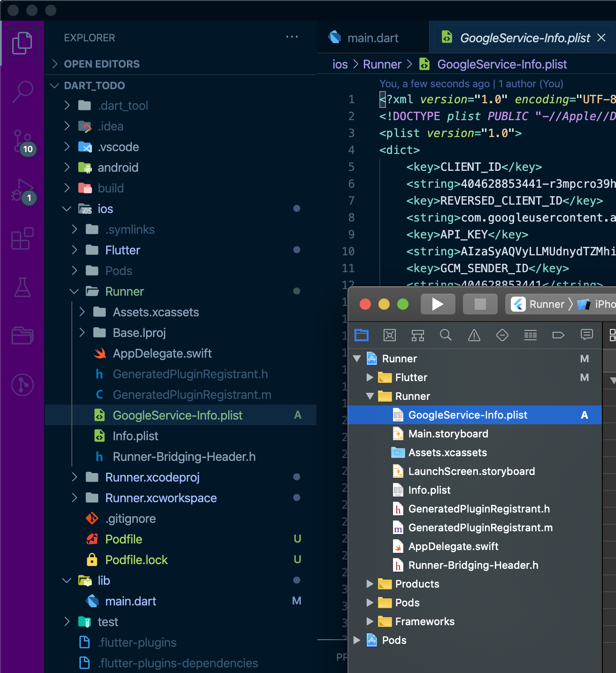Select GoogleService-Info.plist editor tab
Viewport: 616px width, 673px height.
pos(523,38)
